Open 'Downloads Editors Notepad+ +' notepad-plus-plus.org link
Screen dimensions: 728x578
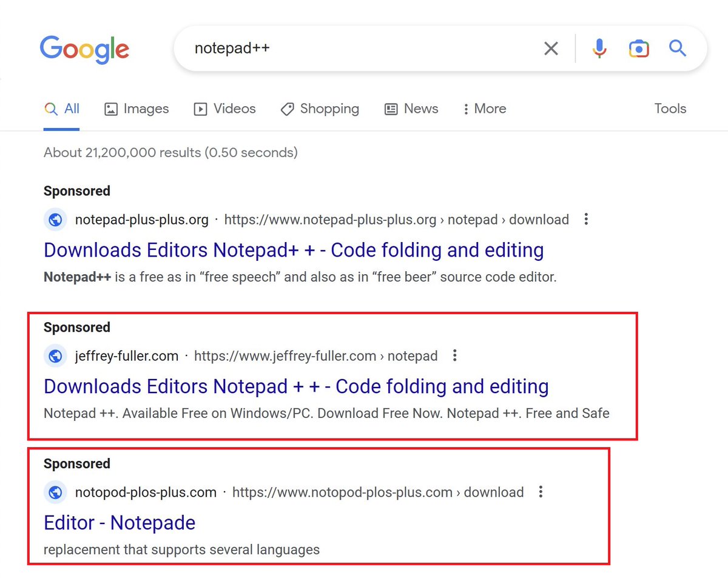click(294, 250)
